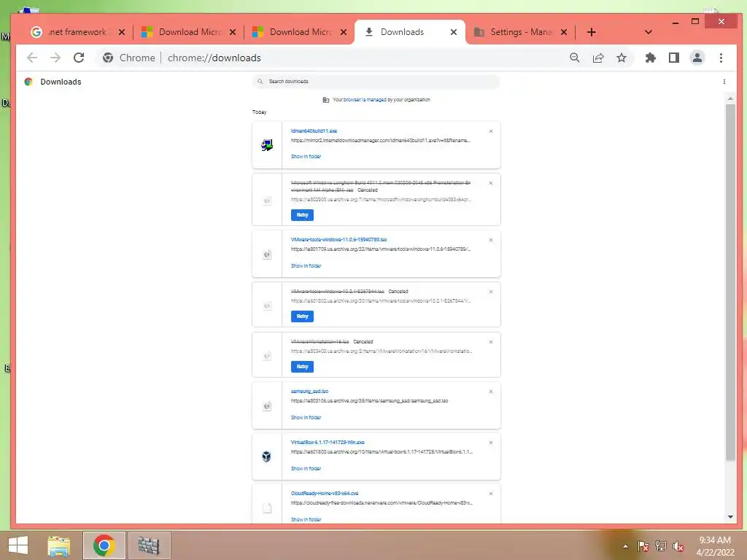Remove idman640build11.exe from the list
Screen dimensions: 747x560
click(491, 131)
